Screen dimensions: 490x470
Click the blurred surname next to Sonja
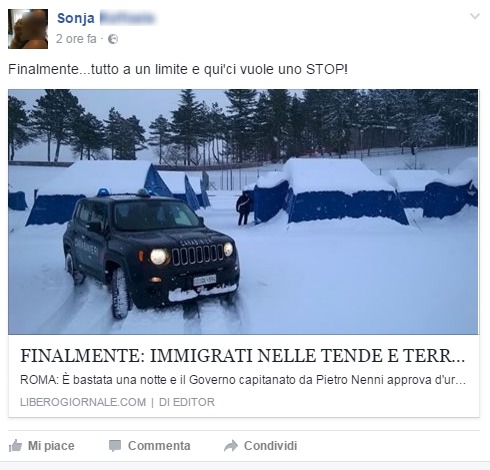tap(128, 18)
